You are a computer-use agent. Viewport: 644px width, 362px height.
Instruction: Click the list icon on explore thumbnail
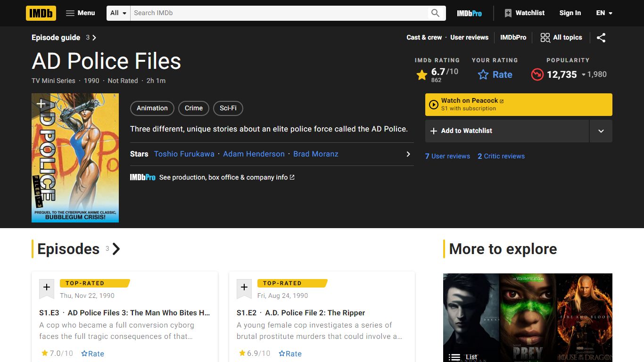454,357
